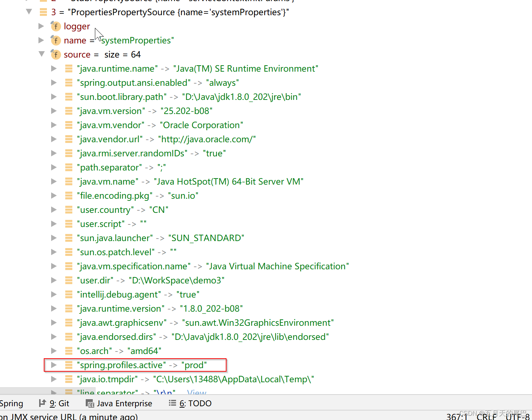Click the Git branch icon in toolbar
This screenshot has width=532, height=420.
click(42, 403)
